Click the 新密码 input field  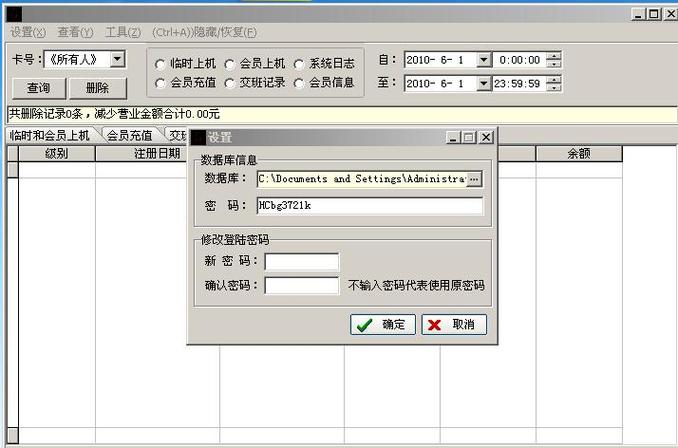(x=301, y=261)
